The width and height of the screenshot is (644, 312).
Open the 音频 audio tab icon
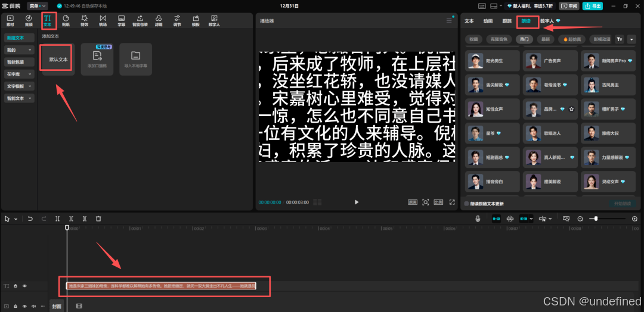[x=29, y=21]
